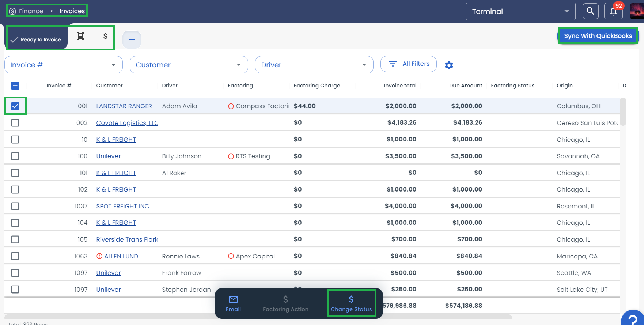Click the alert icon before ALLEN LUND

[x=99, y=256]
